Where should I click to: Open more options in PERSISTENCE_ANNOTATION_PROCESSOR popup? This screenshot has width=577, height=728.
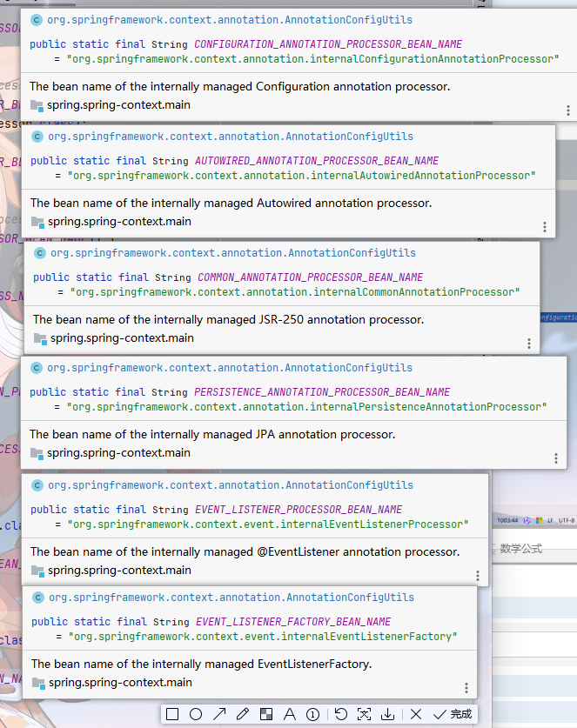click(555, 458)
